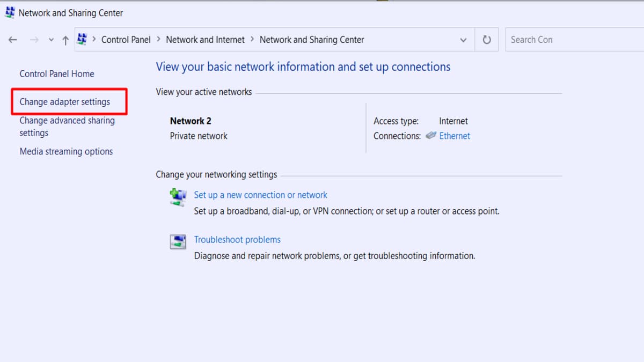Open Change adapter settings
The image size is (644, 362).
tap(65, 102)
